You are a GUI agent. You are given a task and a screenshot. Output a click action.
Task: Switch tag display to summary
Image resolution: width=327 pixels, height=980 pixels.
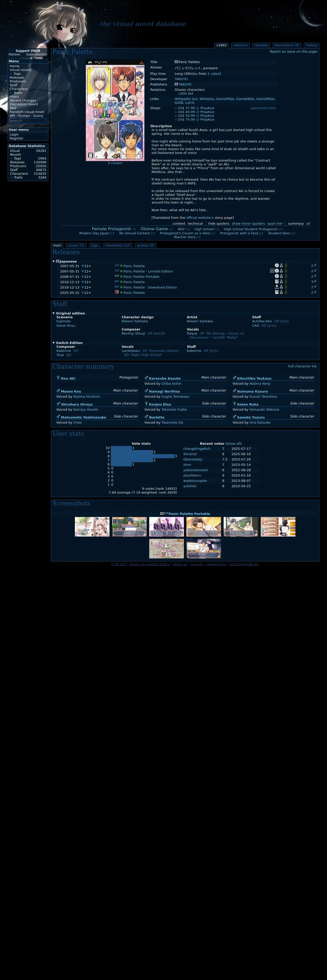[296, 223]
